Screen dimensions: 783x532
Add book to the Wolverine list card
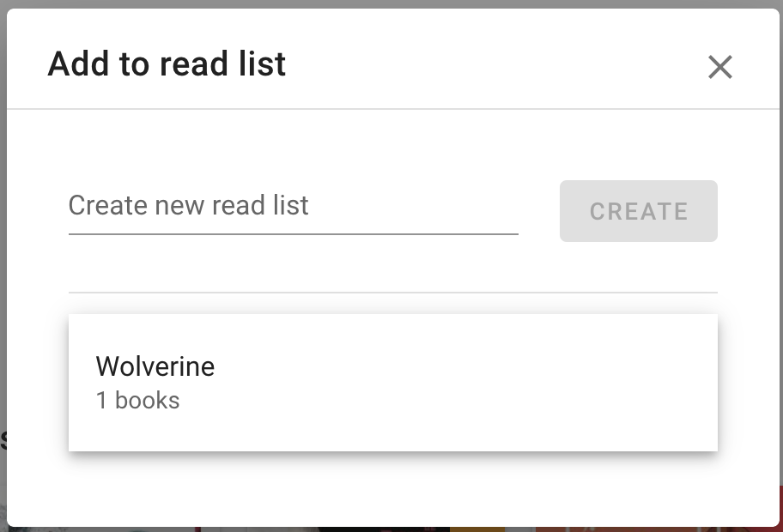tap(392, 382)
